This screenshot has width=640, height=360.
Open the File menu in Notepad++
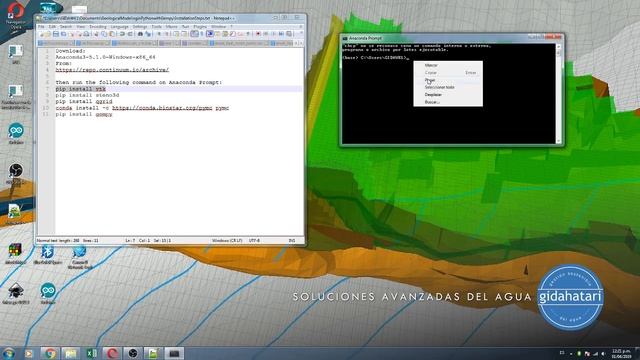click(41, 27)
